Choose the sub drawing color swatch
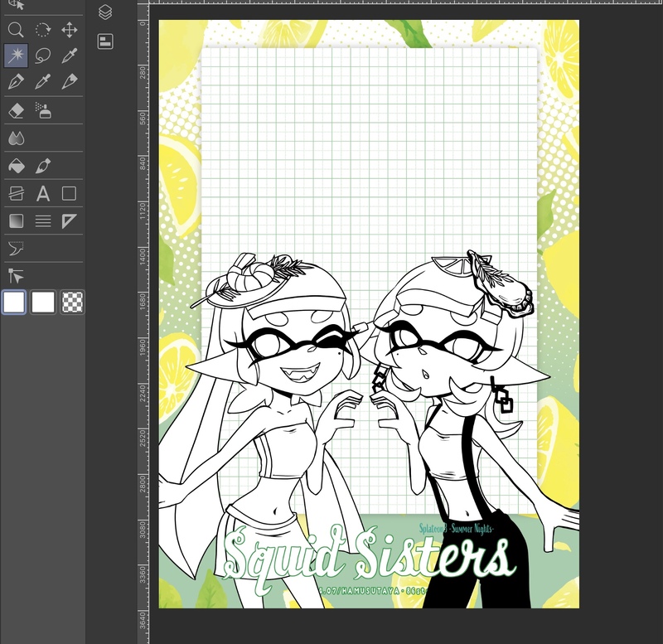The image size is (663, 644). pyautogui.click(x=43, y=302)
